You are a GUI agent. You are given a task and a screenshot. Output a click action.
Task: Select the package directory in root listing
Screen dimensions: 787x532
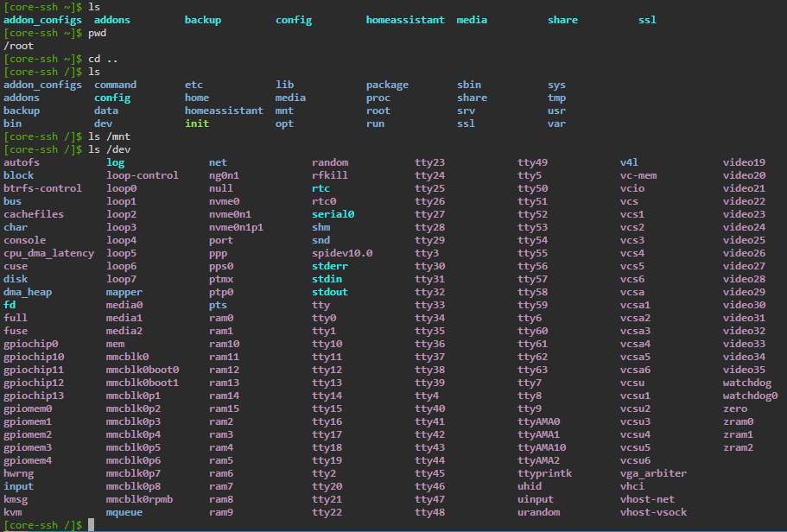[x=387, y=85]
